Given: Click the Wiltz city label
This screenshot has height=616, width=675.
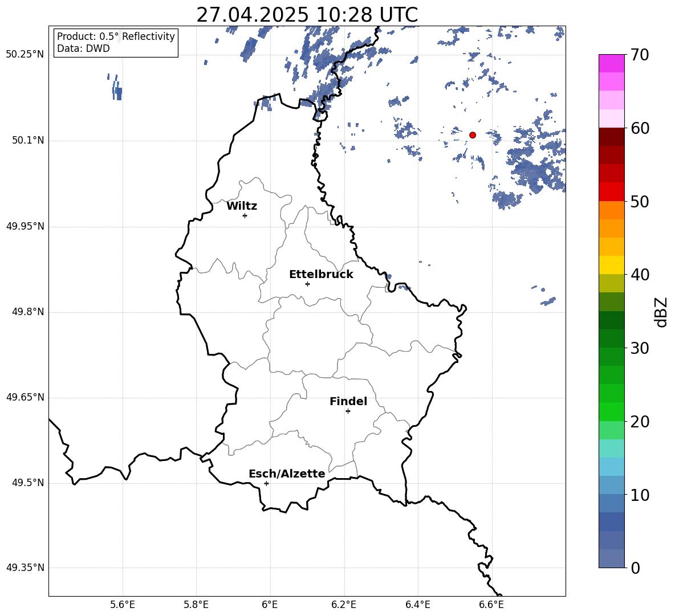Looking at the screenshot, I should (242, 206).
